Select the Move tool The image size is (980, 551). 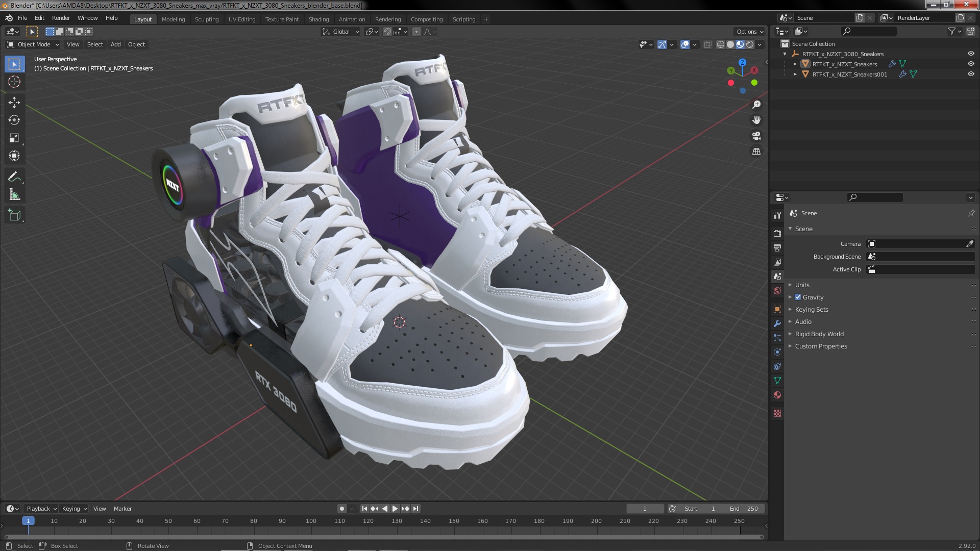click(14, 103)
